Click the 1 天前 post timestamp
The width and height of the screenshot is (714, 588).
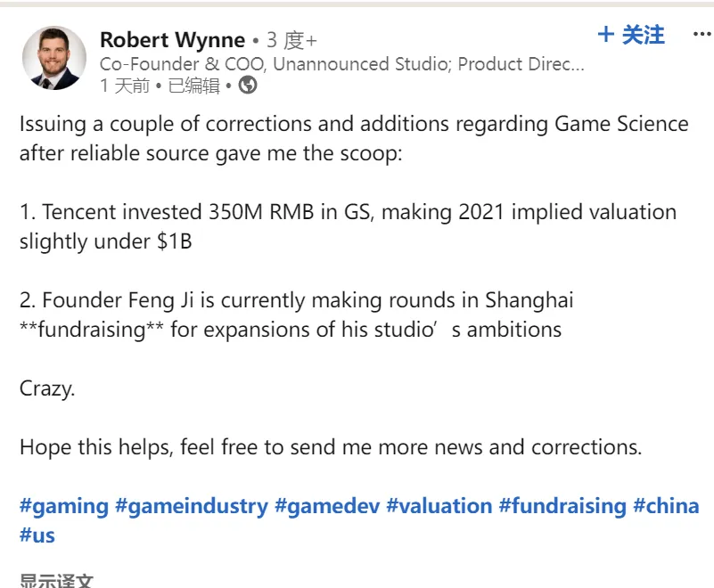[125, 86]
